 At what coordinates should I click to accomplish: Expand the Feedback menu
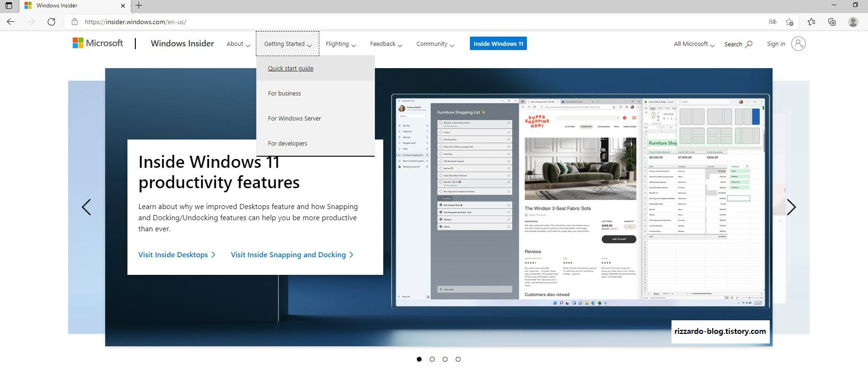point(386,44)
